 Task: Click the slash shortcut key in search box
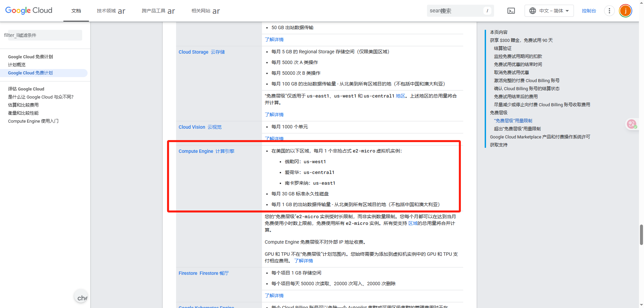click(x=487, y=11)
